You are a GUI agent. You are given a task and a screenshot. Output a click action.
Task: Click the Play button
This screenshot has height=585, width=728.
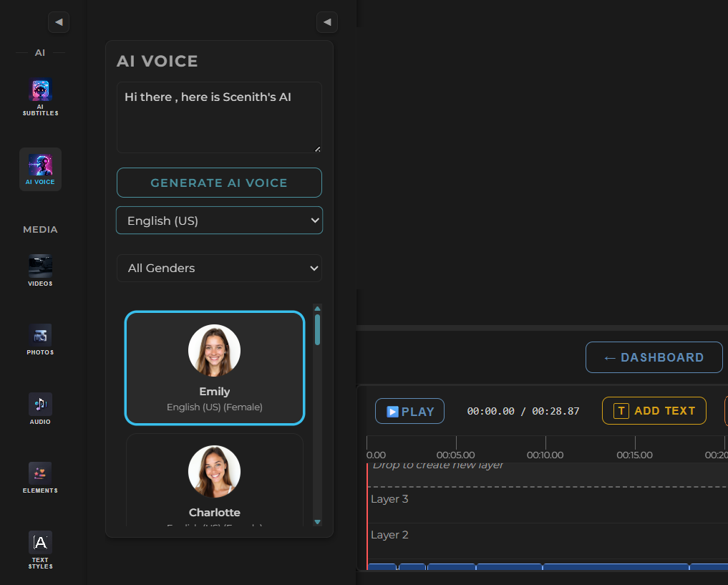[409, 411]
